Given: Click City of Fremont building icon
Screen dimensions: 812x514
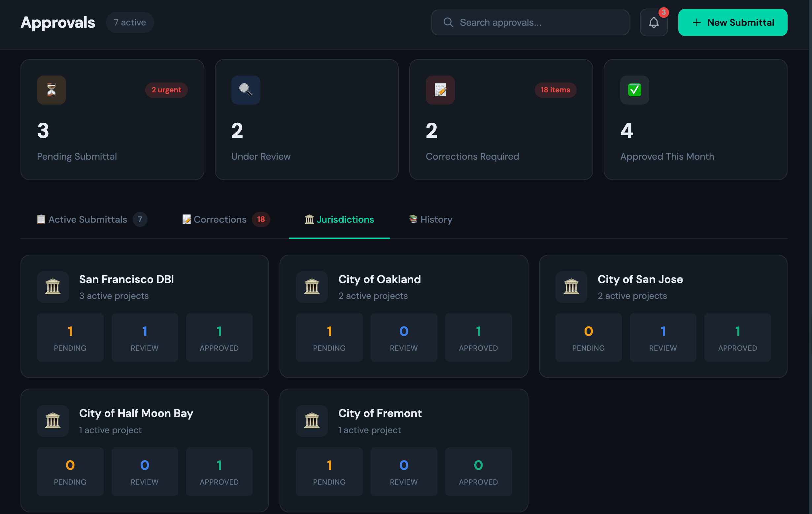Looking at the screenshot, I should click(312, 421).
